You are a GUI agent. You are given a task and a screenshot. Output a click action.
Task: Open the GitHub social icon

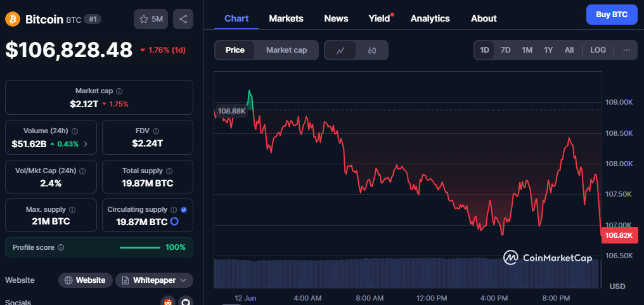[x=186, y=302]
